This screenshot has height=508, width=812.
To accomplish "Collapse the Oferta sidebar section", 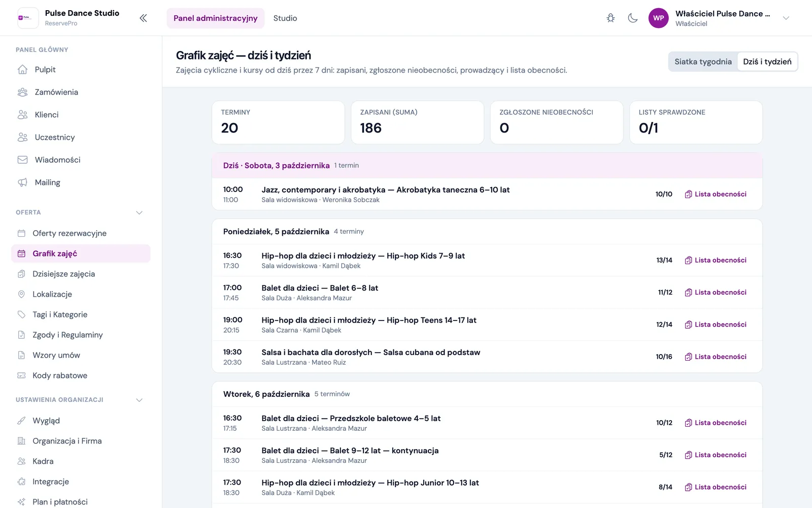I will pyautogui.click(x=139, y=212).
